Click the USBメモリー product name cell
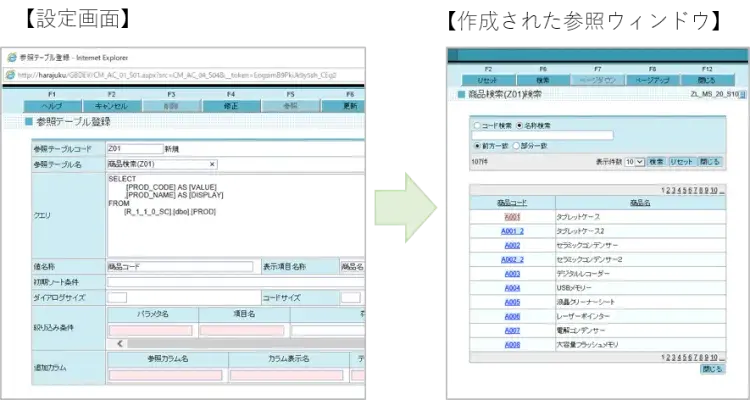 (640, 288)
